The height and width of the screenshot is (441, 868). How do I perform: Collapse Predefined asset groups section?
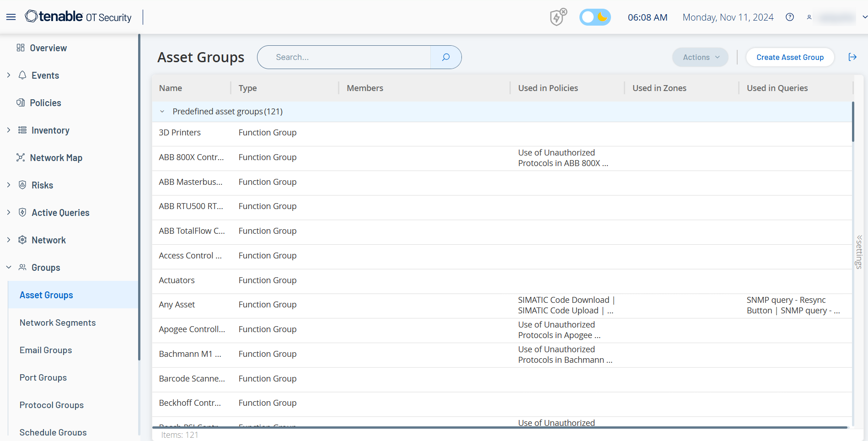pyautogui.click(x=162, y=112)
